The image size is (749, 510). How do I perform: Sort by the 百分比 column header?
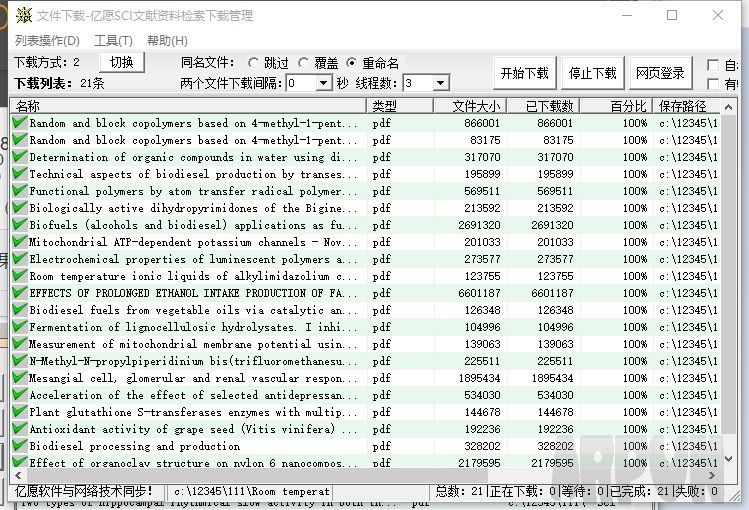coord(617,106)
